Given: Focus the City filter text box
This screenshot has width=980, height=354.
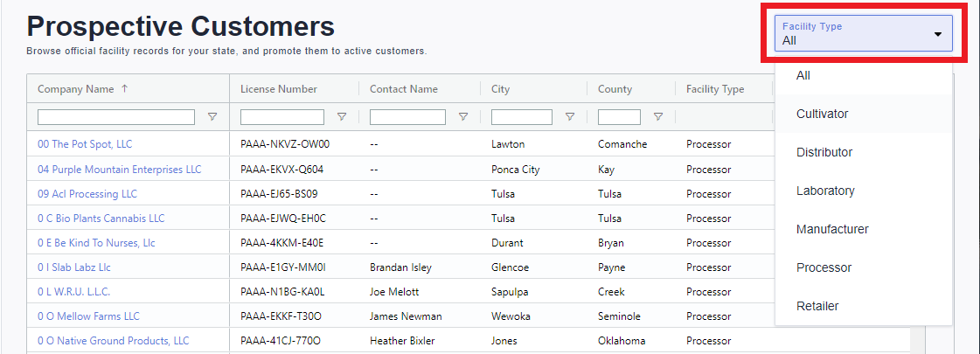Looking at the screenshot, I should click(x=522, y=117).
